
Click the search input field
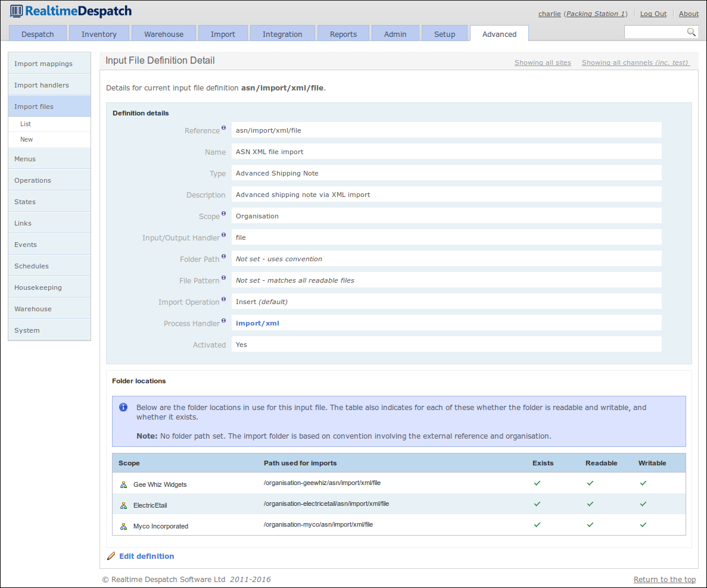[655, 32]
